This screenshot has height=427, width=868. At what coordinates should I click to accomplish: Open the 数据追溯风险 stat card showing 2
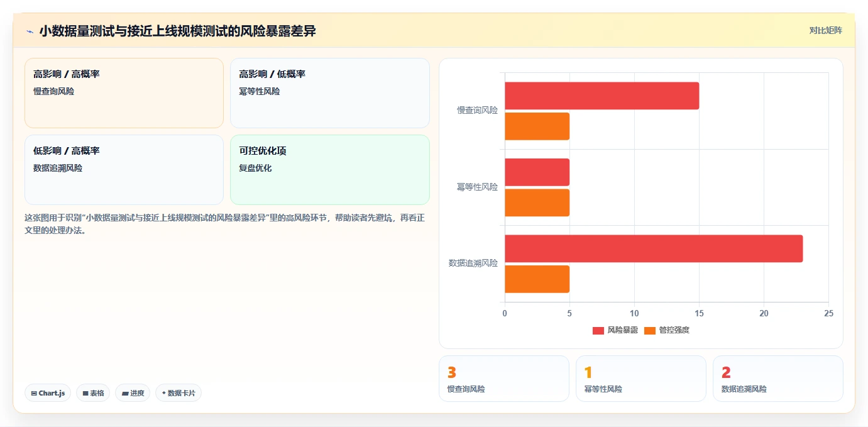(x=778, y=379)
